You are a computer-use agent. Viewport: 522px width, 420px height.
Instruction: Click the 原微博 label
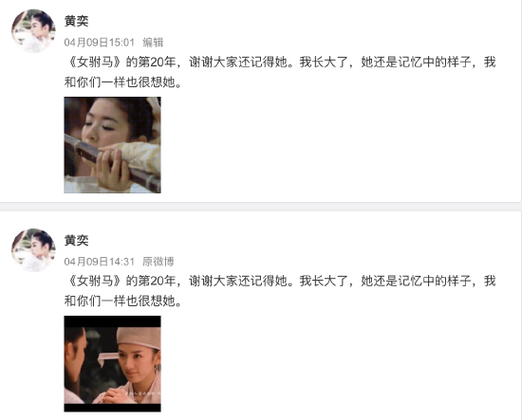pos(158,262)
